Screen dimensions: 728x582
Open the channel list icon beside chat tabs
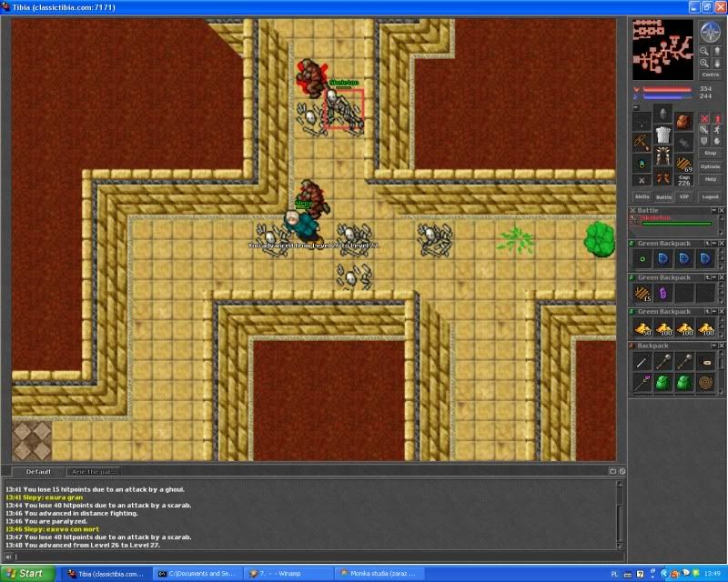point(612,471)
